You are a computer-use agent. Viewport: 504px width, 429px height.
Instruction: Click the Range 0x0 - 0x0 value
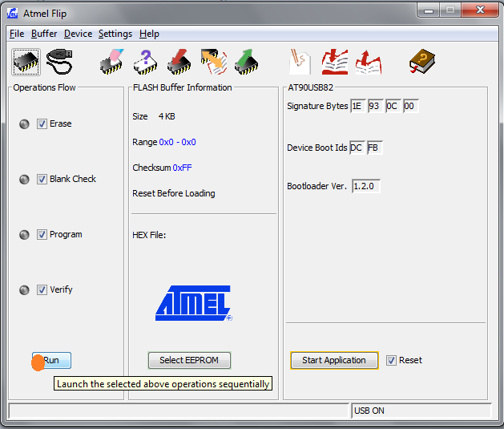(x=177, y=142)
